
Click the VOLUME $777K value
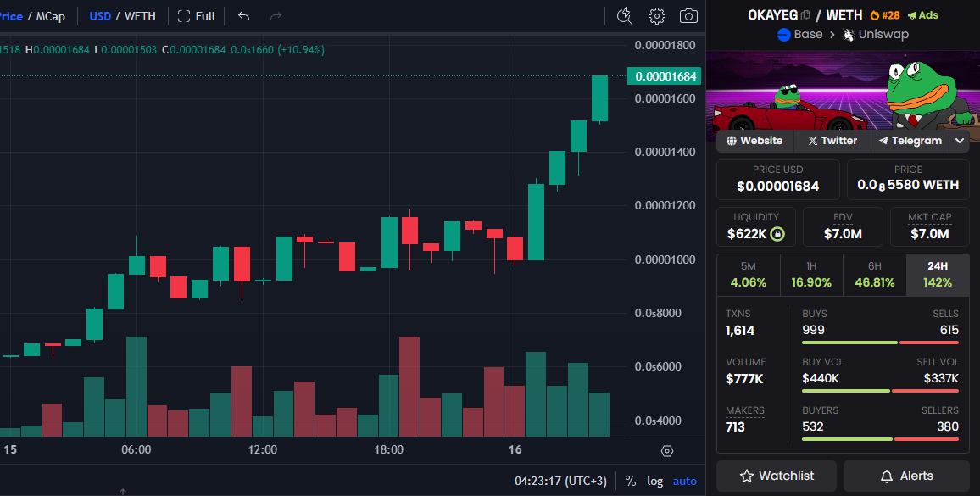pyautogui.click(x=744, y=379)
